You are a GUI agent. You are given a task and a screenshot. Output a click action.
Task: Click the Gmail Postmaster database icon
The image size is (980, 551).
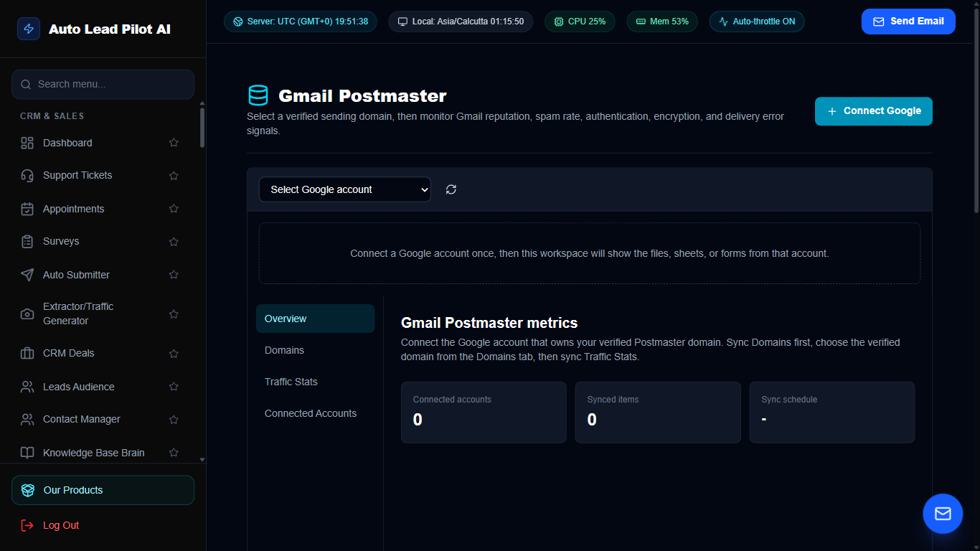coord(258,95)
